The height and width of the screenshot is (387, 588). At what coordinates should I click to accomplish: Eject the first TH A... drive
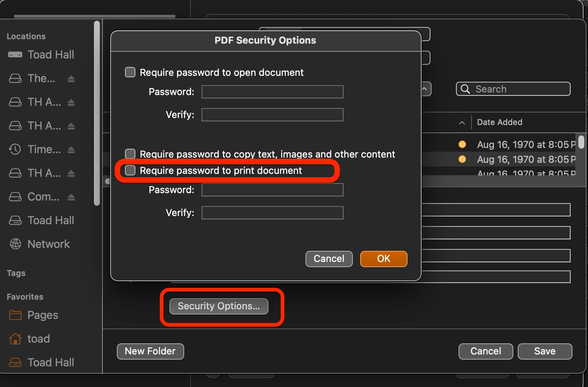point(71,102)
